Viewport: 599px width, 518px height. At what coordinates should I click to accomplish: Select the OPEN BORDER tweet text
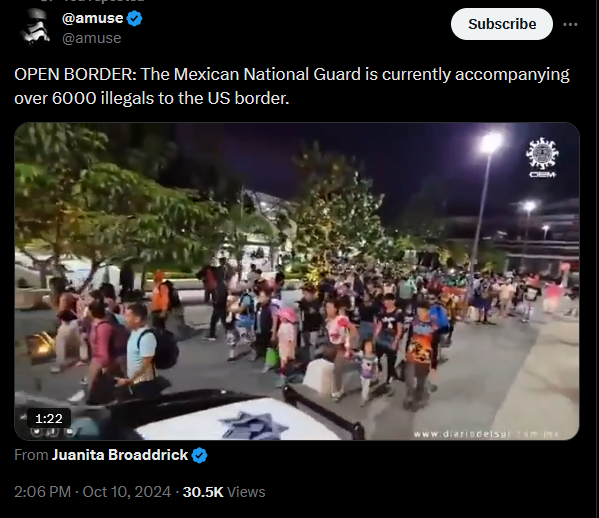(292, 86)
